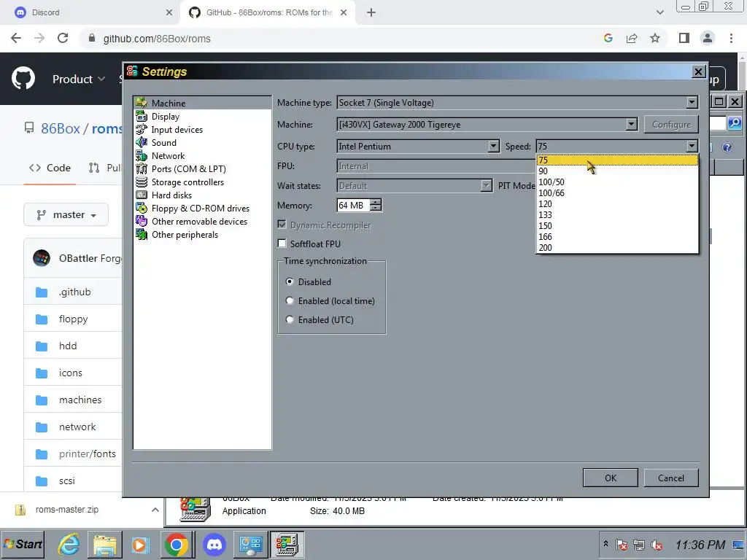Choose speed 133 from list
Screen dimensions: 747x560
pyautogui.click(x=617, y=215)
